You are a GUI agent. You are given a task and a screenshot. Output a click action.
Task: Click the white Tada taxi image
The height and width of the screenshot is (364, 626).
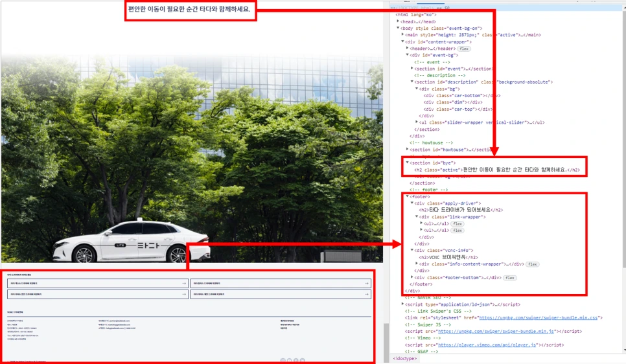tap(132, 241)
